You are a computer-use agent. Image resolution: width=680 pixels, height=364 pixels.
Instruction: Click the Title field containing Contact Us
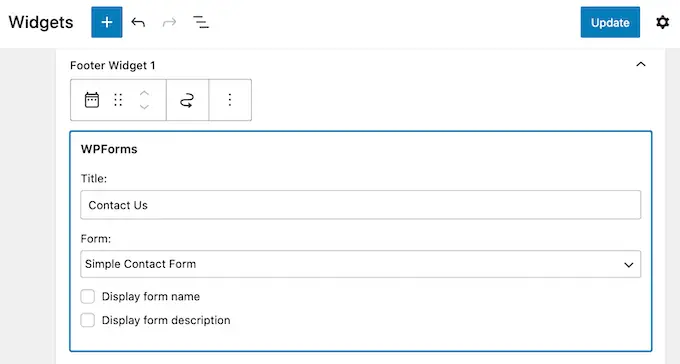coord(360,205)
